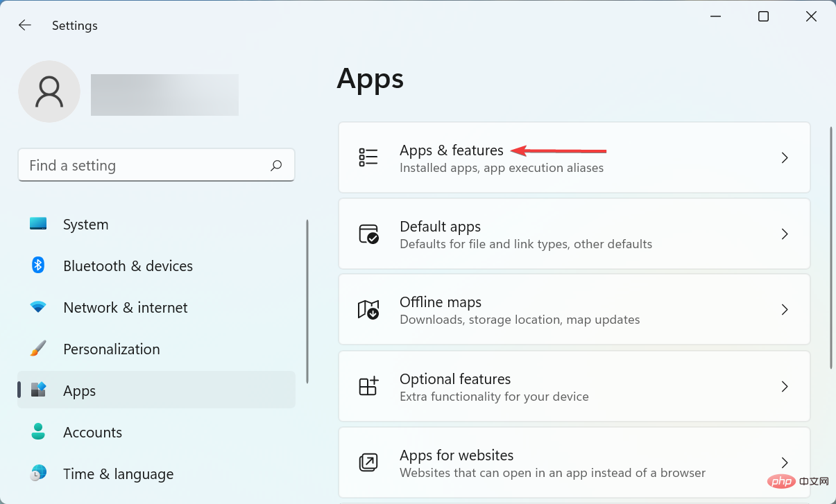Click the Apps & features list icon
The height and width of the screenshot is (504, 836).
coord(369,157)
